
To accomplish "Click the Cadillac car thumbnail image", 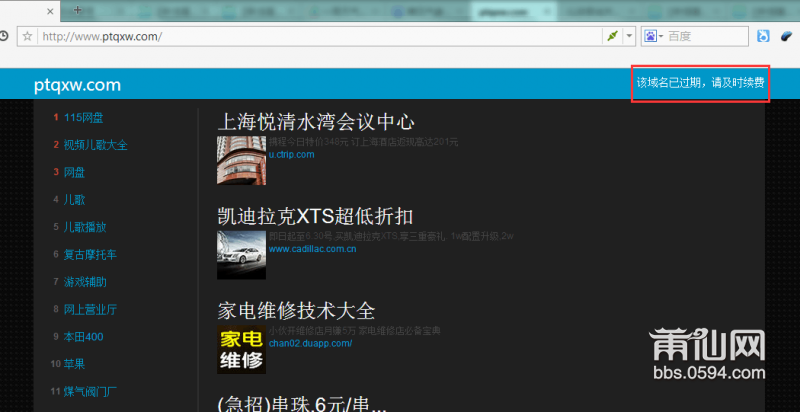I will coord(241,255).
